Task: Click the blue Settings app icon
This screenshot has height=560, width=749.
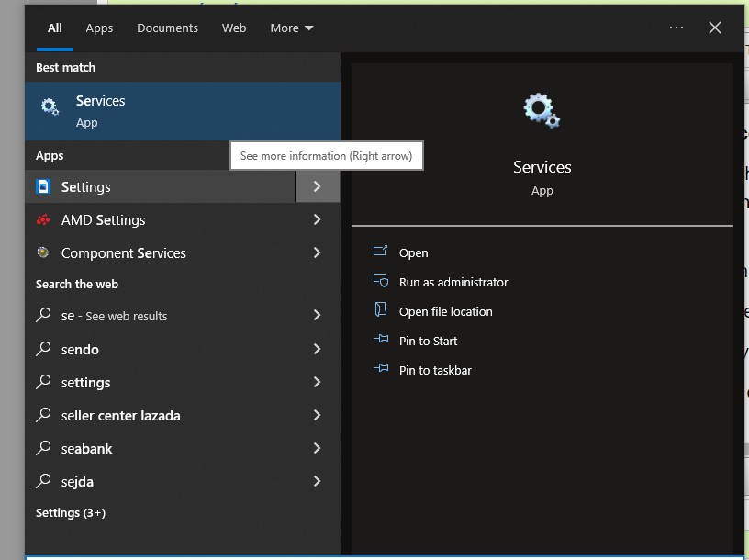Action: click(43, 186)
